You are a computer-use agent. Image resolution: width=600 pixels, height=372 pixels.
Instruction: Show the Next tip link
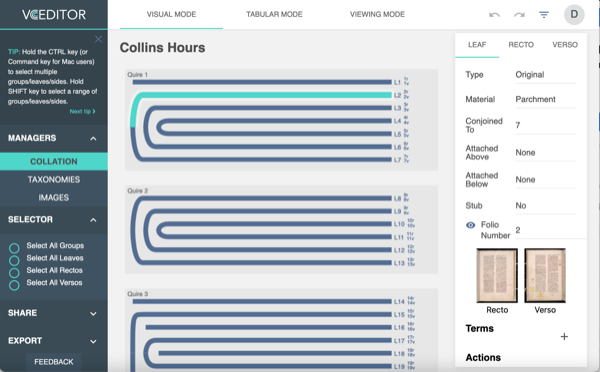(82, 111)
